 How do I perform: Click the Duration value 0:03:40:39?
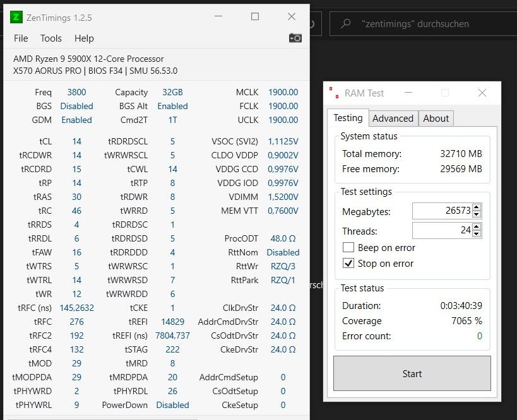tap(461, 305)
